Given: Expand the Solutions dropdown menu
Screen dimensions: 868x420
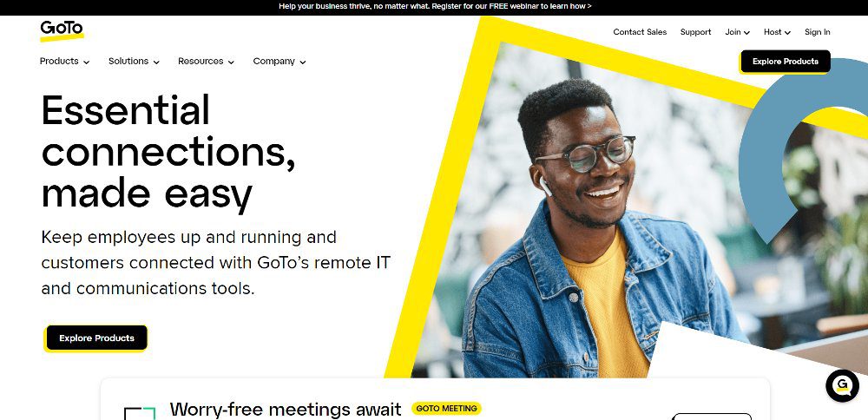Looking at the screenshot, I should [x=134, y=62].
